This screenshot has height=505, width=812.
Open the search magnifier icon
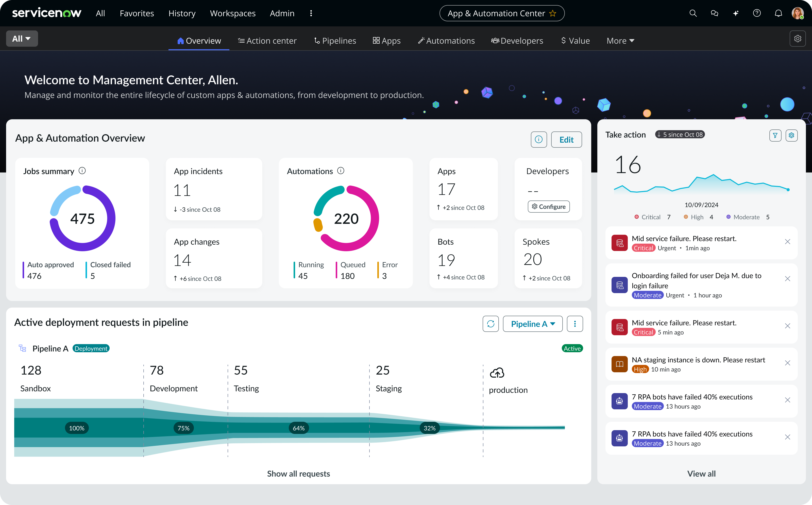693,13
